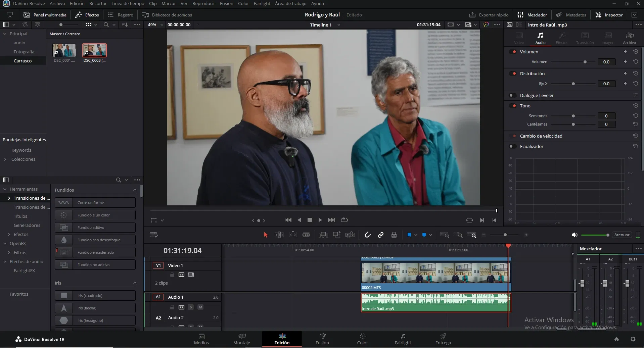Activate the blade edit mode tool
The width and height of the screenshot is (644, 348).
[306, 235]
